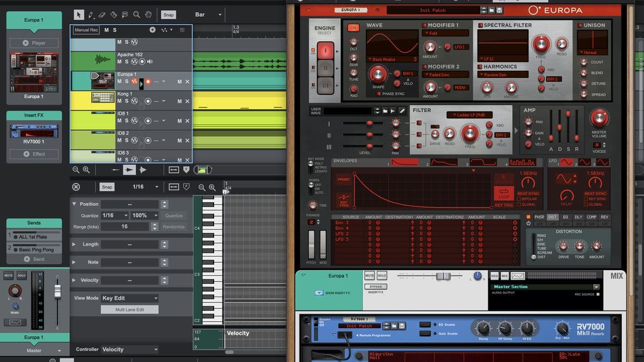Viewport: 644px width, 362px height.
Task: Expand the Length section
Action: 74,244
